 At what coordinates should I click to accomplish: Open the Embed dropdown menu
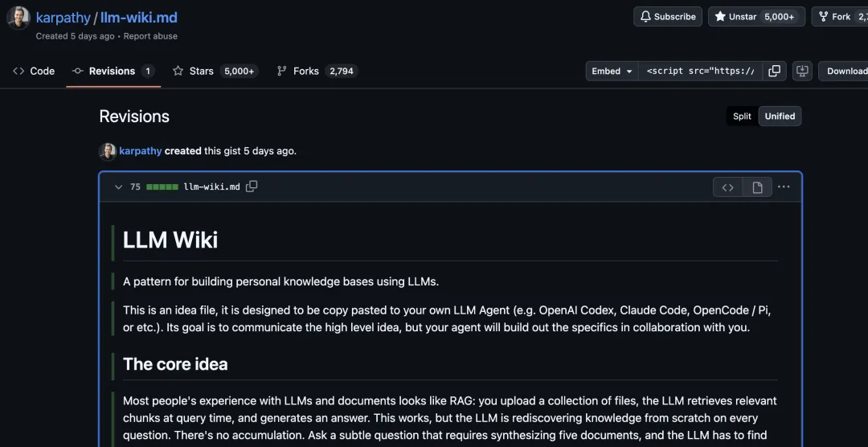[612, 71]
